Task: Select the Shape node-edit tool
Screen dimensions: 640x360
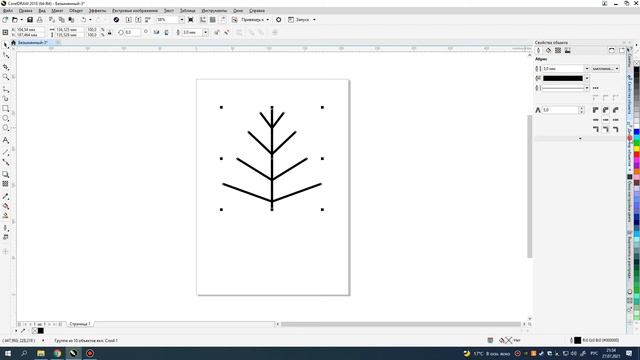Action: 6,56
